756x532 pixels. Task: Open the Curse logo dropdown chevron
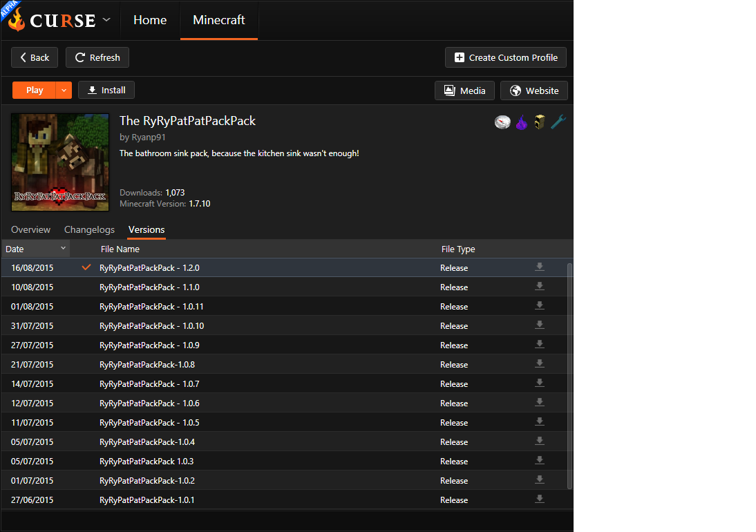point(106,20)
